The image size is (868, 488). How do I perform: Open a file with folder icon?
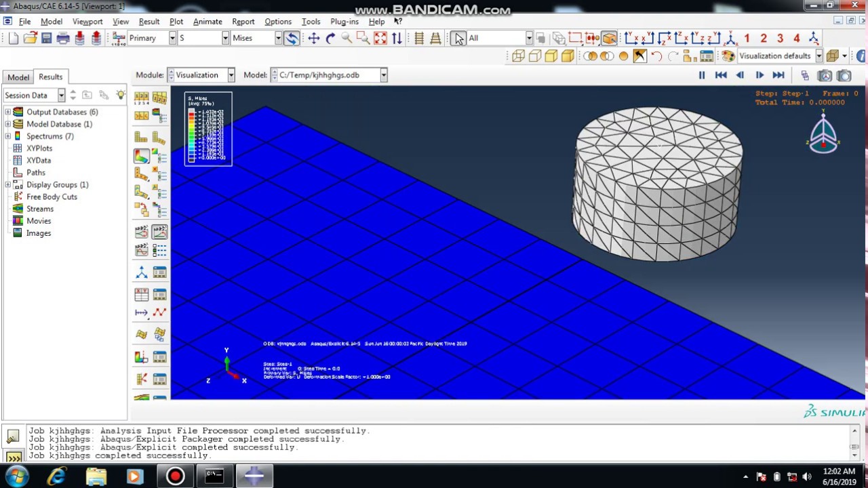(30, 39)
